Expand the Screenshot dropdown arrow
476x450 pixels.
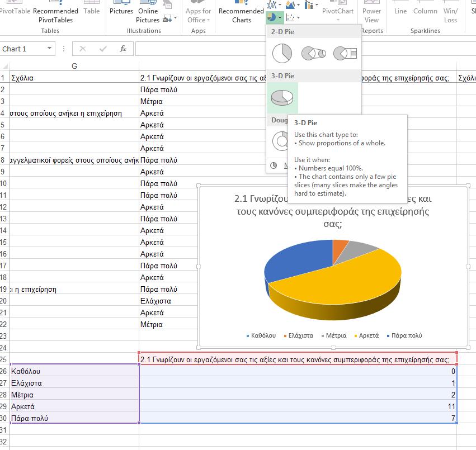(x=175, y=18)
